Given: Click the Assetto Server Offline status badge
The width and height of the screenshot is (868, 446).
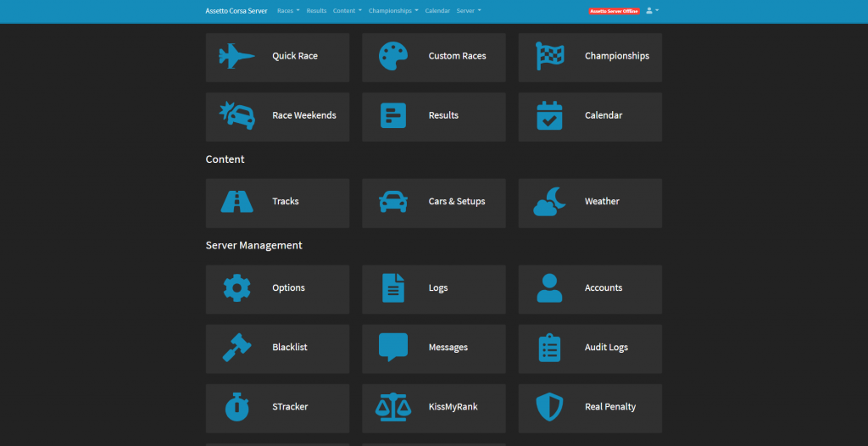Looking at the screenshot, I should point(614,11).
